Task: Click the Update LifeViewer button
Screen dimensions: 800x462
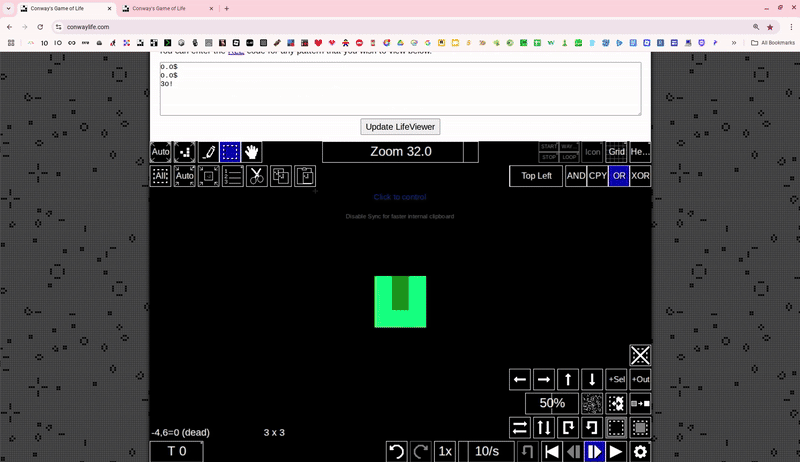Action: 400,126
